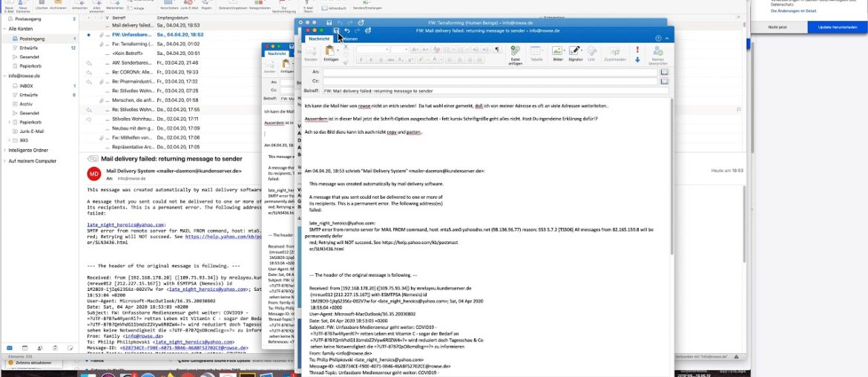
Task: Click the undo arrow in the compose window
Action: pos(347,30)
